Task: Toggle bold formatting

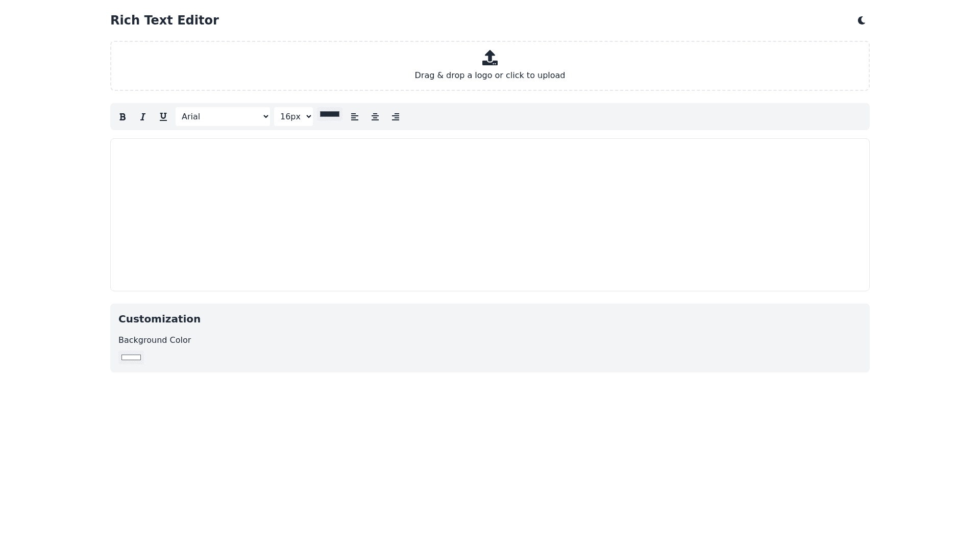Action: click(122, 117)
